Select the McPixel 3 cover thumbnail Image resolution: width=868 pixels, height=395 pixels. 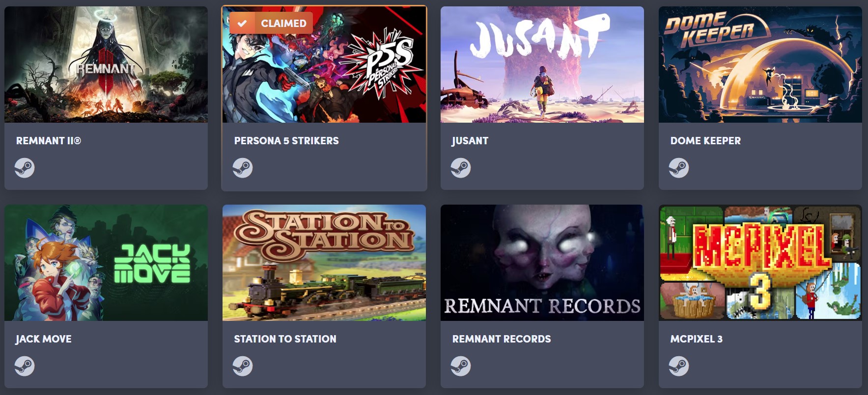click(x=760, y=263)
